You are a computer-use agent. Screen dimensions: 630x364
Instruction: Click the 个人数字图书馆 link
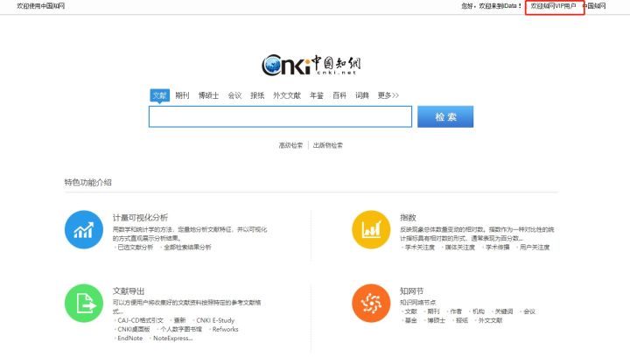tap(181, 329)
